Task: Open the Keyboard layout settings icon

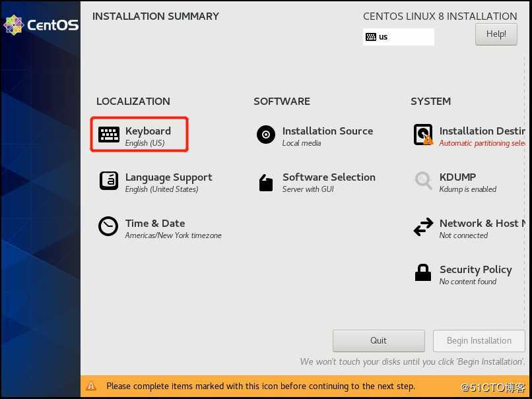Action: point(108,135)
